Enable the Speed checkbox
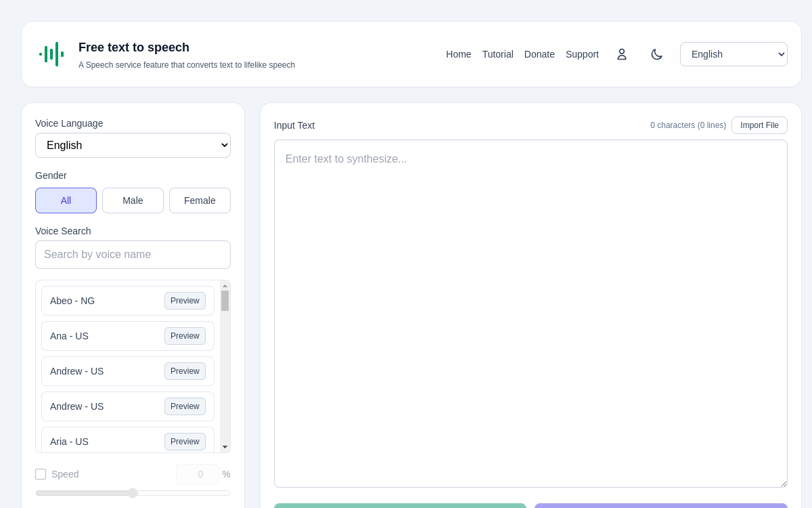This screenshot has width=812, height=508. point(41,474)
